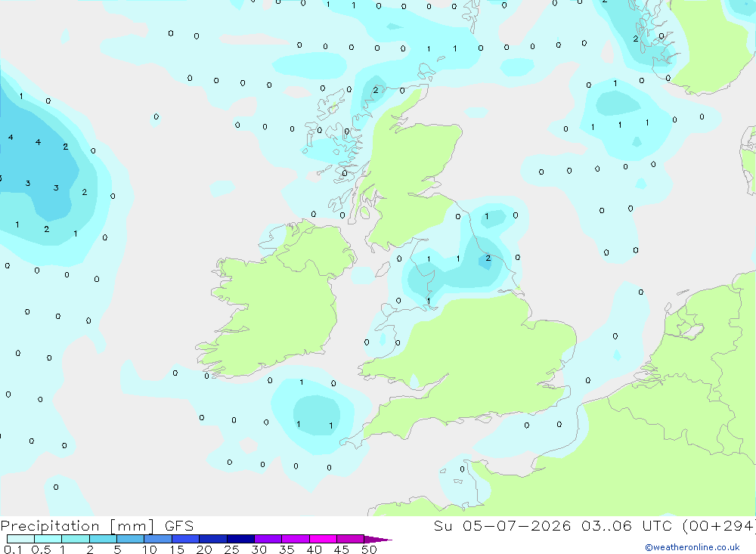Image resolution: width=756 pixels, height=554 pixels.
Task: Click the 40–45 mm magenta legend swatch
Action: point(323,539)
